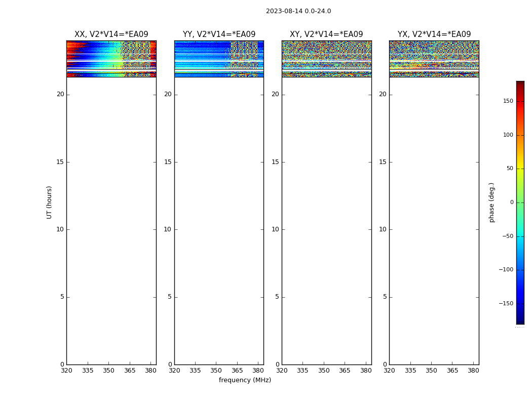Click the 15 hour tick of YY panel
The image size is (532, 405).
coord(168,162)
